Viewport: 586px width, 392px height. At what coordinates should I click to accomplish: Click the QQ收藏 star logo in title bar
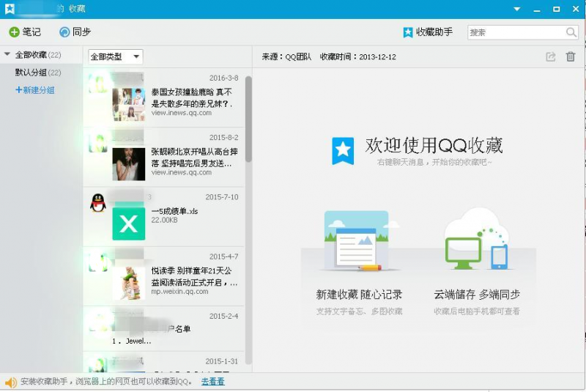point(10,9)
